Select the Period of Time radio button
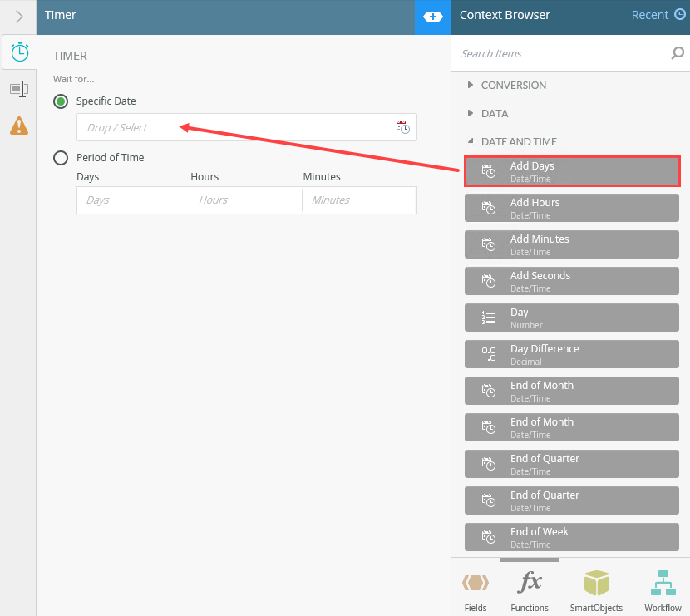 61,158
